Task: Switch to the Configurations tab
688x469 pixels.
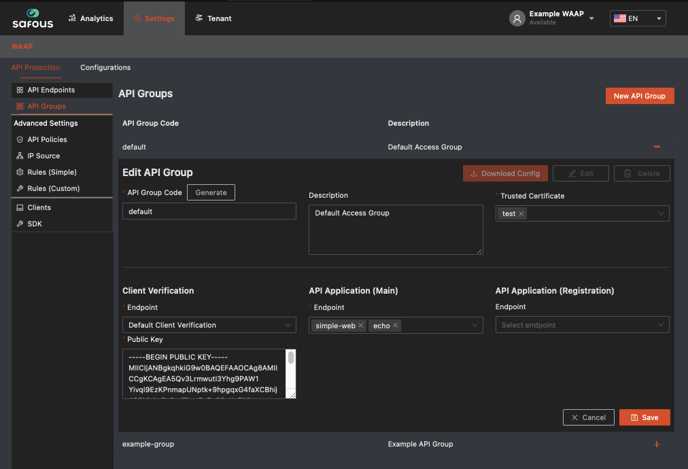Action: coord(105,68)
